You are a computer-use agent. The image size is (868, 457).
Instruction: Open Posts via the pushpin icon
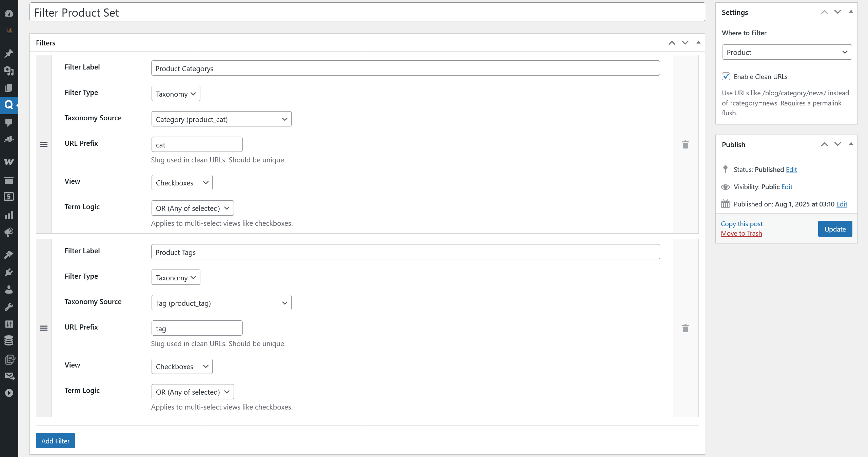pyautogui.click(x=9, y=53)
